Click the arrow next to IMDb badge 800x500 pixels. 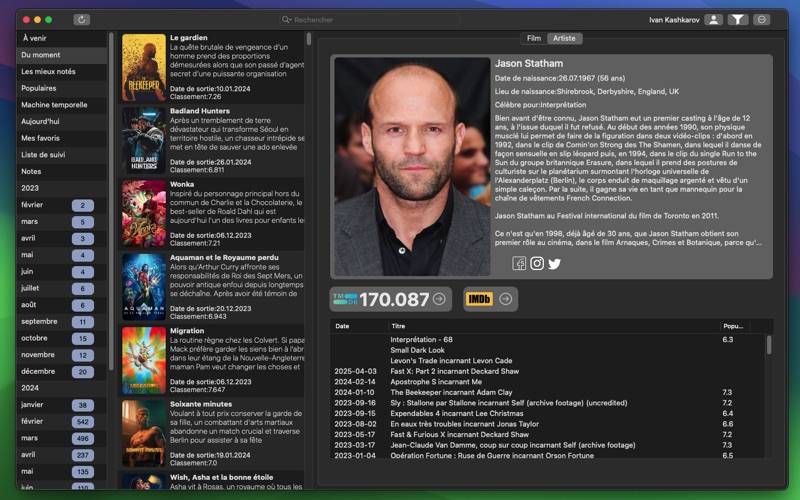click(x=505, y=299)
